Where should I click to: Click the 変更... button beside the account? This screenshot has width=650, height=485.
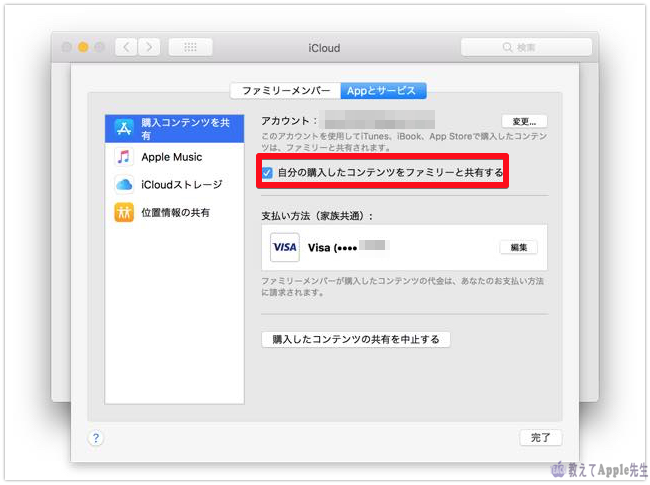524,121
